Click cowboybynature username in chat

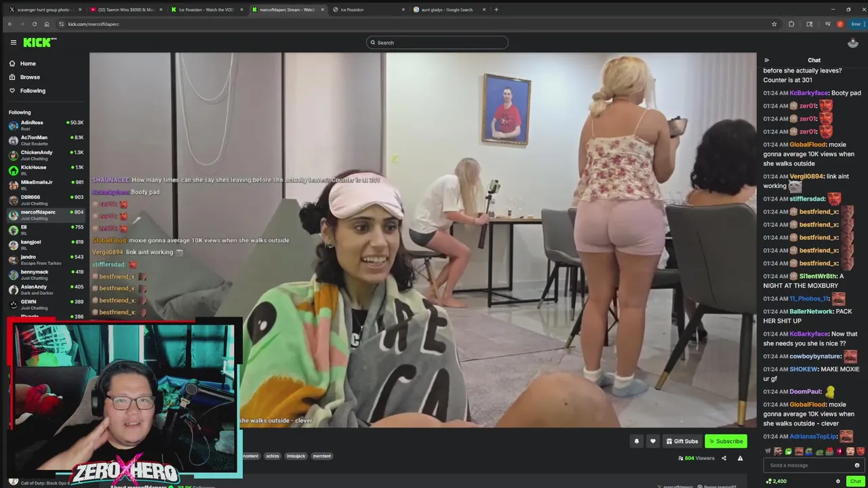815,357
